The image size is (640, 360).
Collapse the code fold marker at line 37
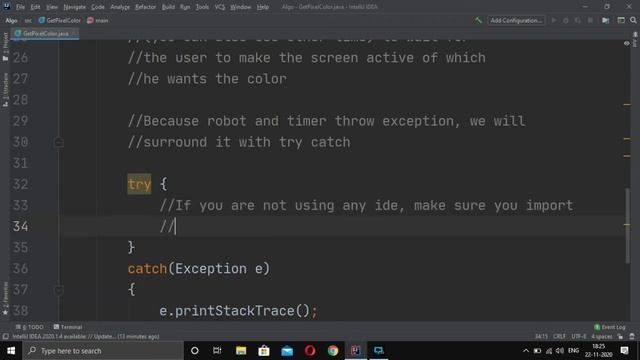[x=59, y=290]
